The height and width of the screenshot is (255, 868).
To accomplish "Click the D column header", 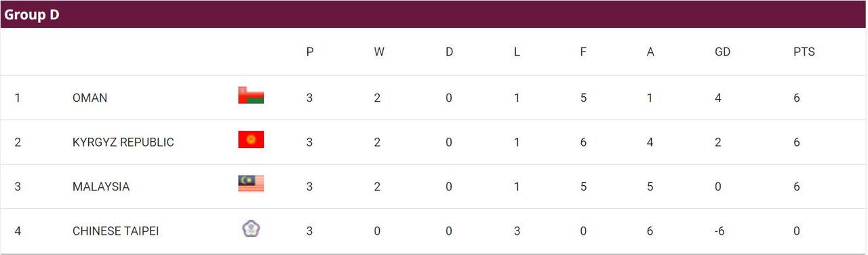I will click(x=449, y=52).
